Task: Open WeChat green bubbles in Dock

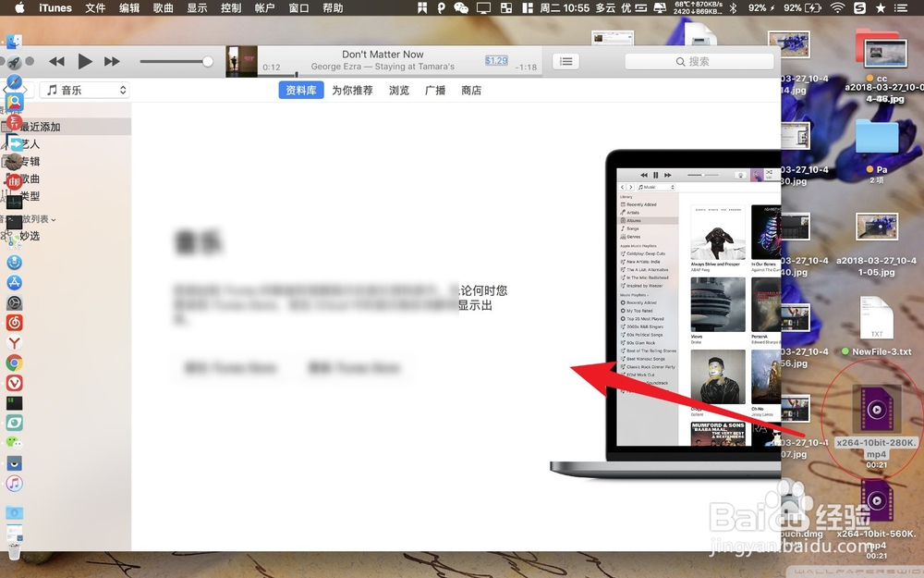Action: coord(14,443)
